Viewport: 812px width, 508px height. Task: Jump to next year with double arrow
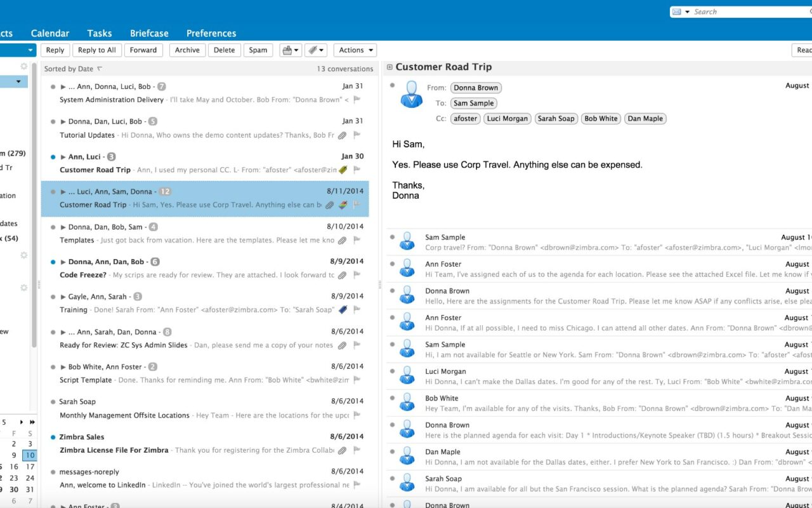[x=32, y=422]
